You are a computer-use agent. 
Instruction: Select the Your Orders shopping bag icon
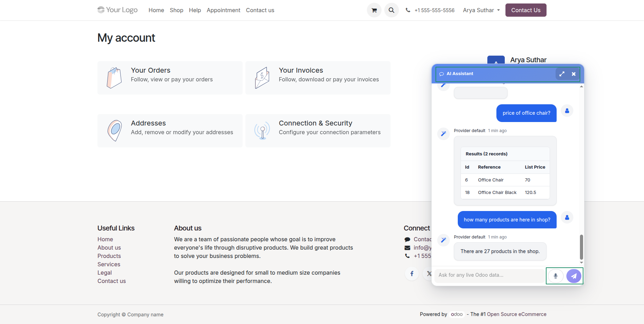(114, 78)
